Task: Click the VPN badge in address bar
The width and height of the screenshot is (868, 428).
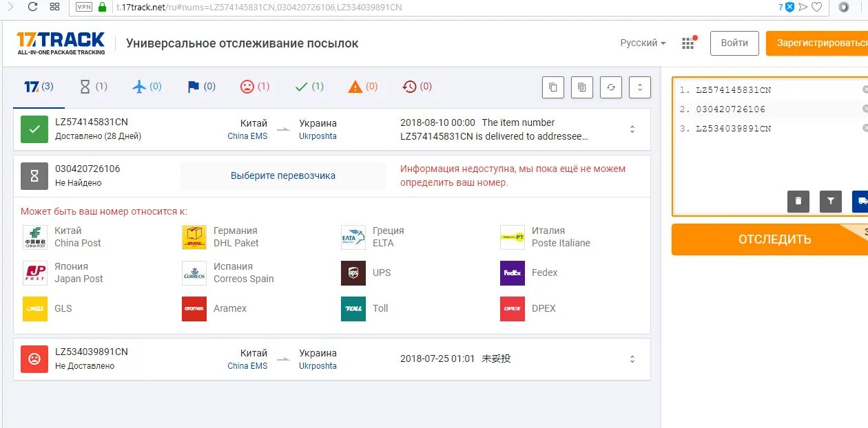Action: coord(83,7)
